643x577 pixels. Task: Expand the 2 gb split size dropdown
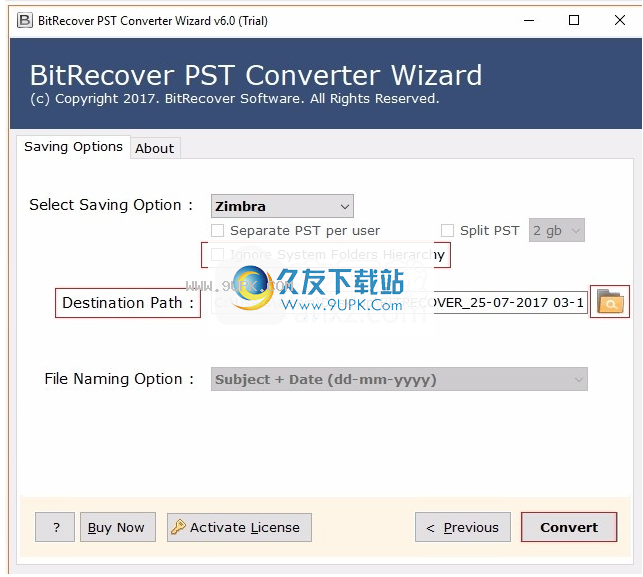point(556,230)
